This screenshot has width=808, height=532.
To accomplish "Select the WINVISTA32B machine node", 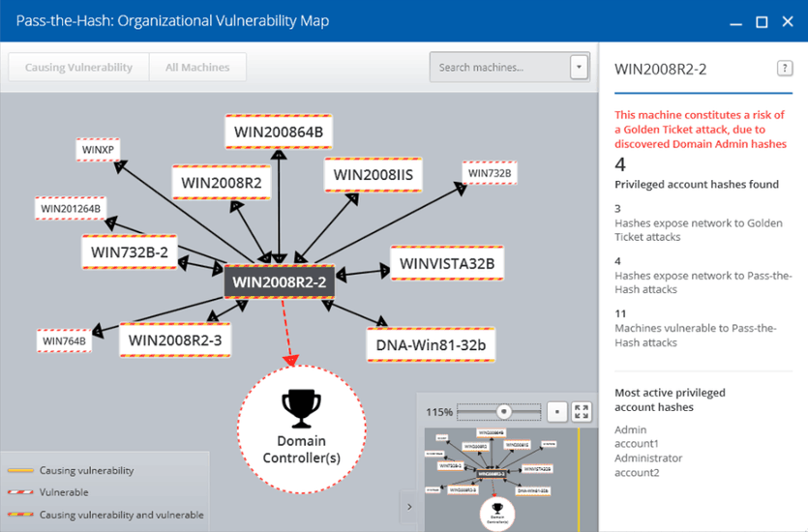I will coord(447,263).
